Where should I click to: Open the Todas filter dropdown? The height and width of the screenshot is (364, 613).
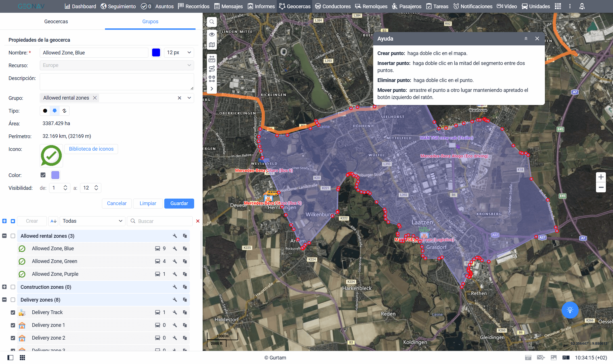click(92, 221)
